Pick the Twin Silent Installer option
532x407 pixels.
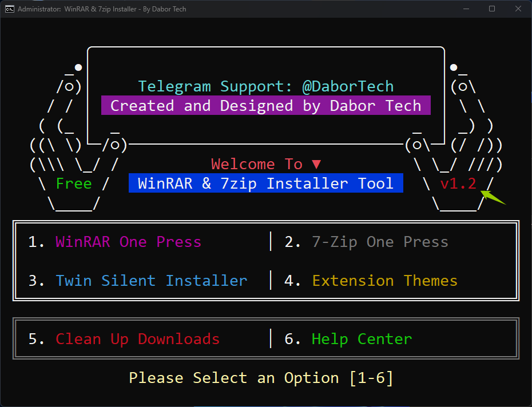(152, 281)
